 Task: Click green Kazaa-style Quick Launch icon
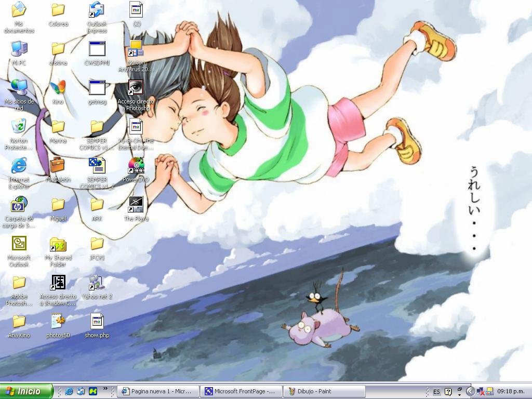tap(92, 391)
